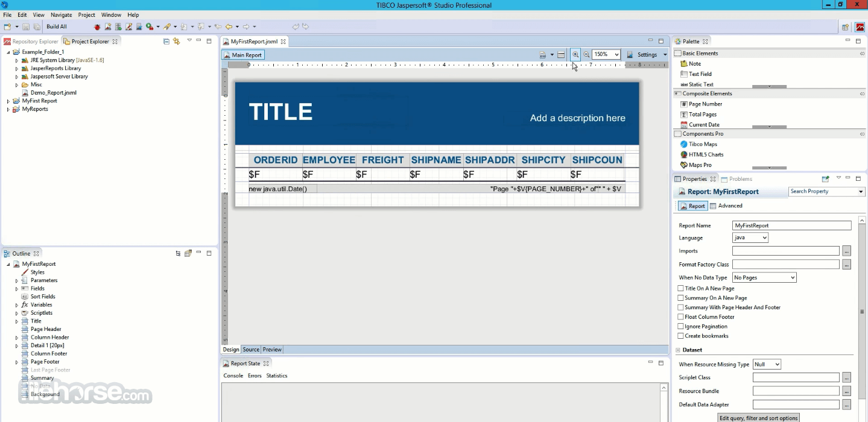The height and width of the screenshot is (422, 868).
Task: Open the Navigate menu
Action: point(61,14)
